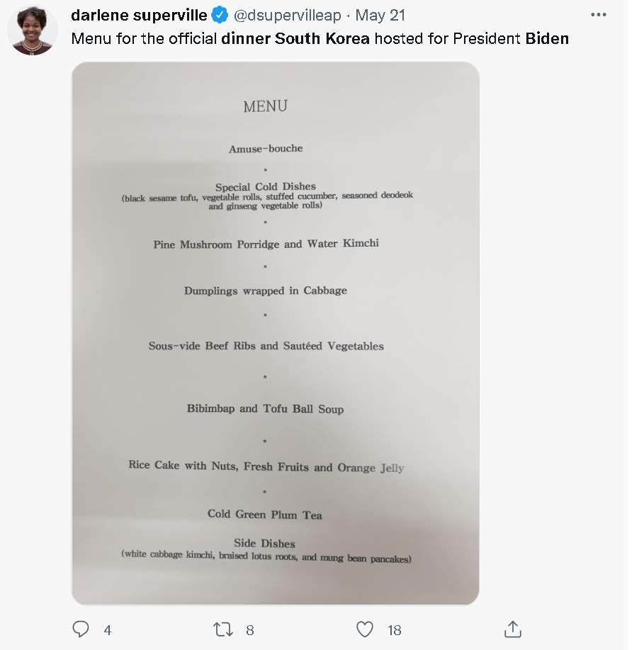This screenshot has height=650, width=644.
Task: Click the like count of 18
Action: [x=395, y=629]
